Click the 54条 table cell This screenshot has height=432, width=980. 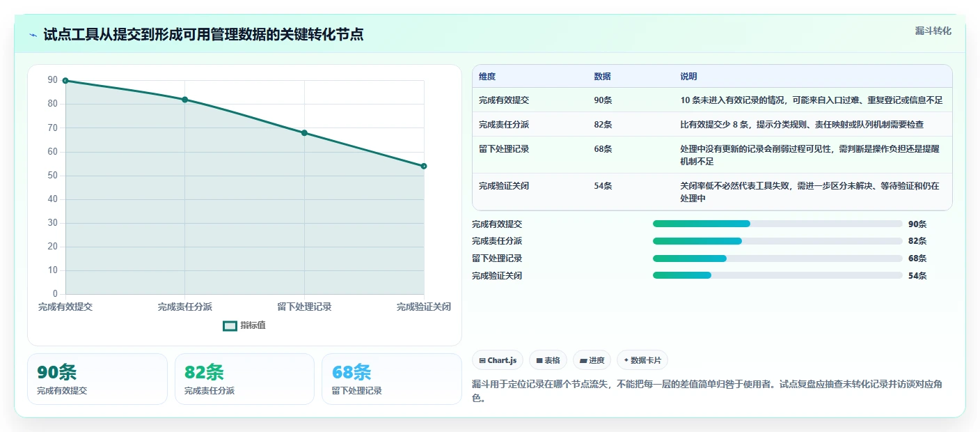pos(603,186)
